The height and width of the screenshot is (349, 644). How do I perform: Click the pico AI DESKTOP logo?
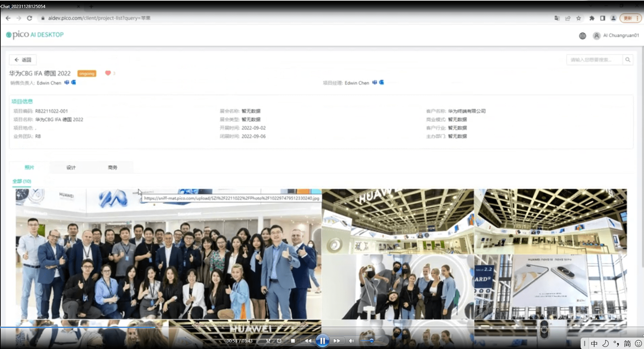[x=35, y=35]
